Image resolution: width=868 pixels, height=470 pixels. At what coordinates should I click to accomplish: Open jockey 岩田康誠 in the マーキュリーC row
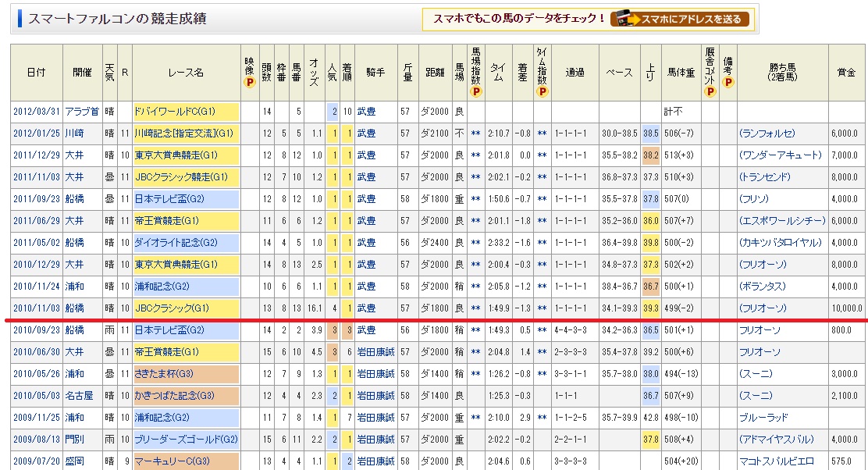coord(375,461)
